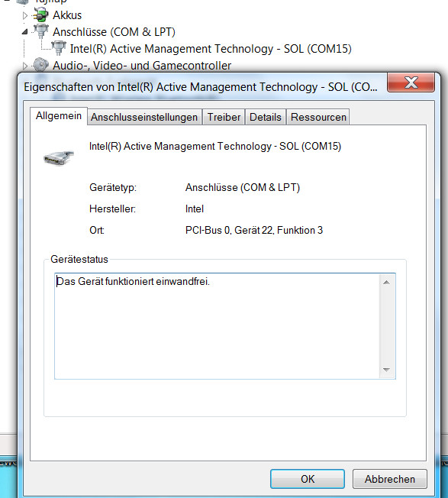This screenshot has width=448, height=498.
Task: Click the 'Gerätestatus' group label
Action: pyautogui.click(x=79, y=259)
